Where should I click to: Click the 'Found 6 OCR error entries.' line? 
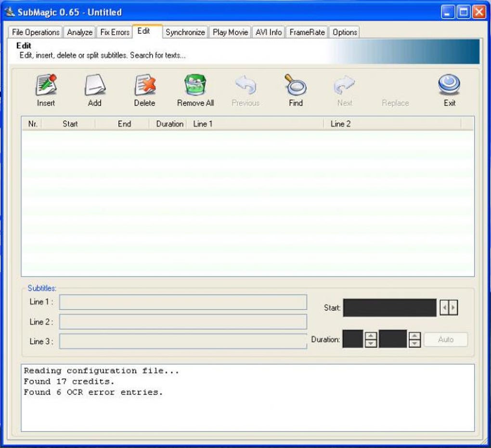tap(93, 392)
